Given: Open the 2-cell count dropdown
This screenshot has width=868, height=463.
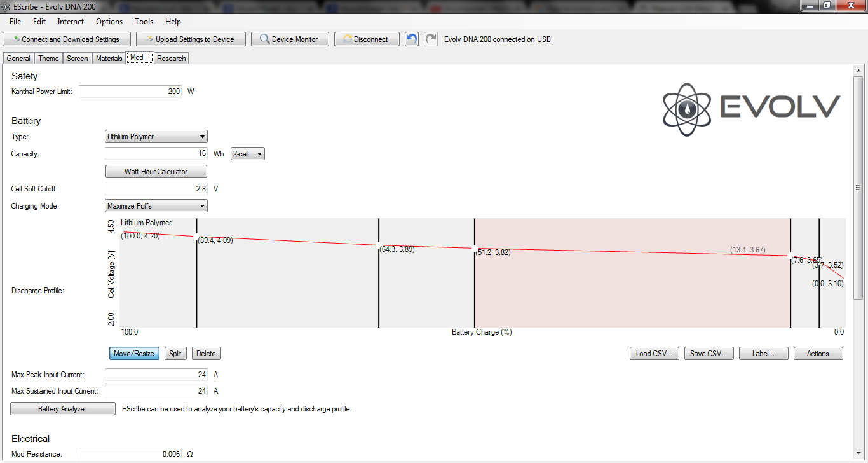Looking at the screenshot, I should [x=247, y=154].
